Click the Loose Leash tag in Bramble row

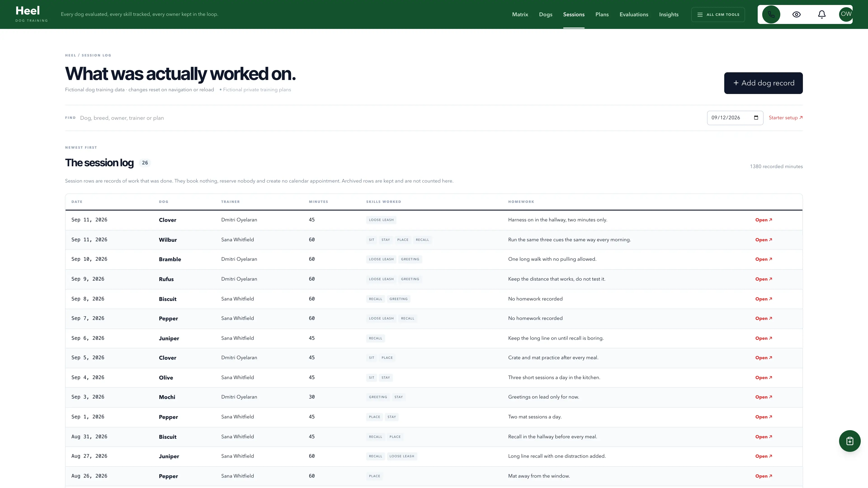click(381, 259)
